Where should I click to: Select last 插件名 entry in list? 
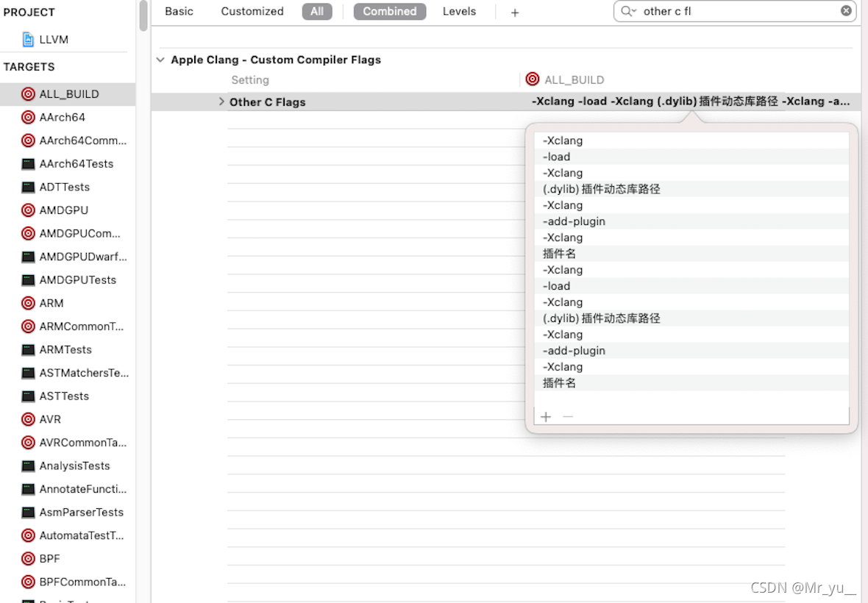pyautogui.click(x=691, y=383)
